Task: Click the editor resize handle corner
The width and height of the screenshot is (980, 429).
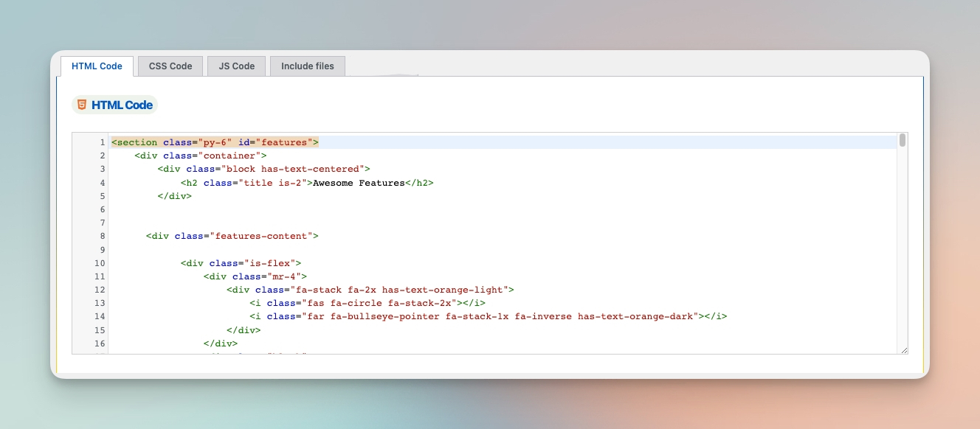Action: coord(904,349)
